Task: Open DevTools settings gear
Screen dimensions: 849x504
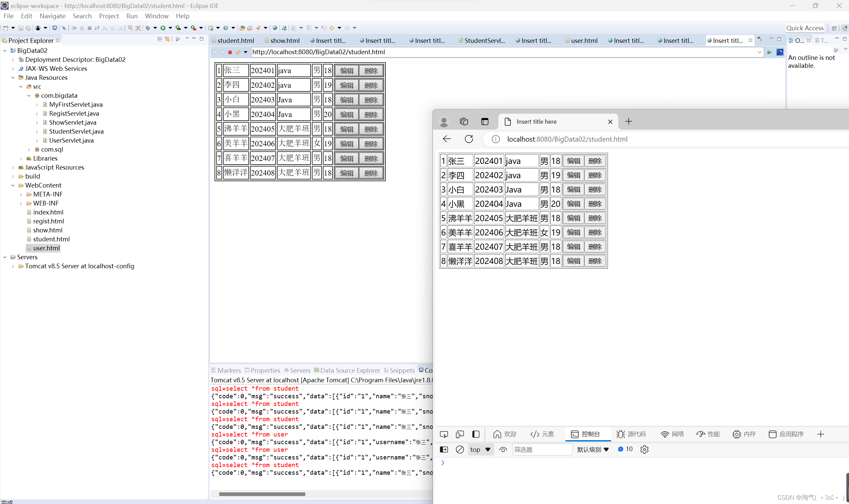Action: [644, 449]
